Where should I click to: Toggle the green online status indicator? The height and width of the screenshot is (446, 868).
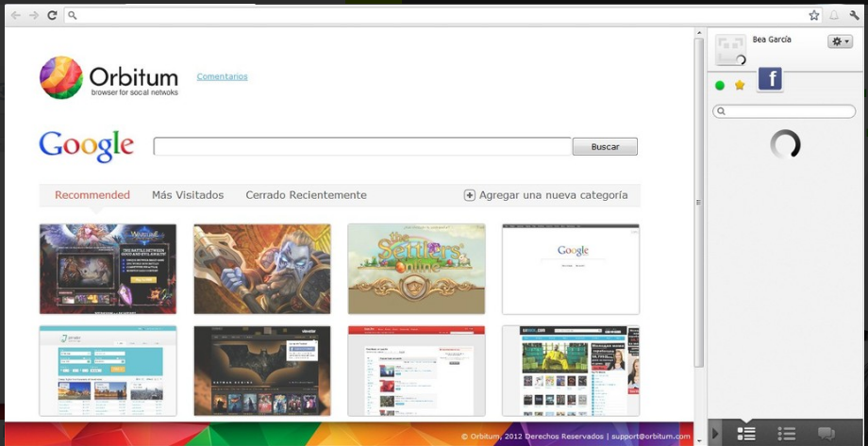720,86
